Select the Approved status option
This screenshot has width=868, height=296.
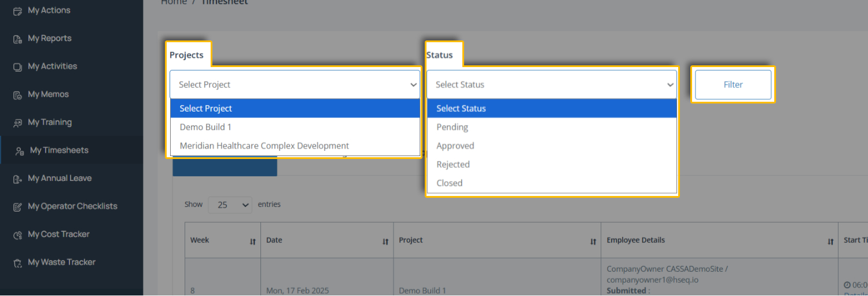point(455,146)
